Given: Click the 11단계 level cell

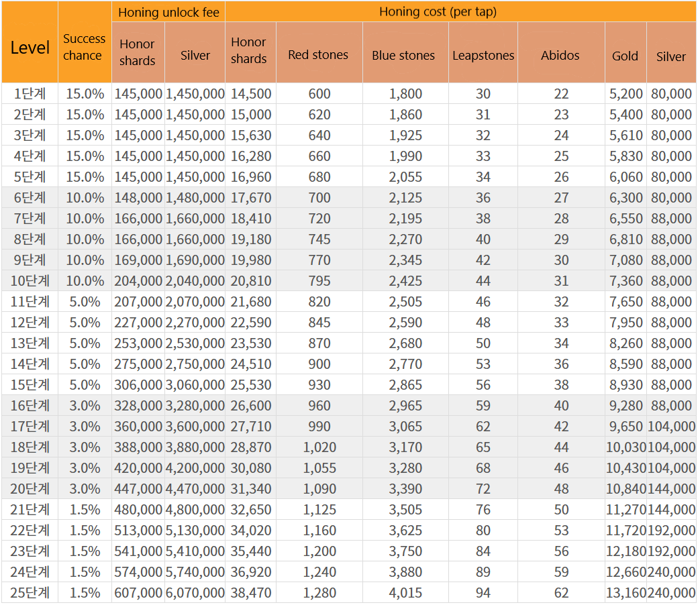Looking at the screenshot, I should [30, 302].
